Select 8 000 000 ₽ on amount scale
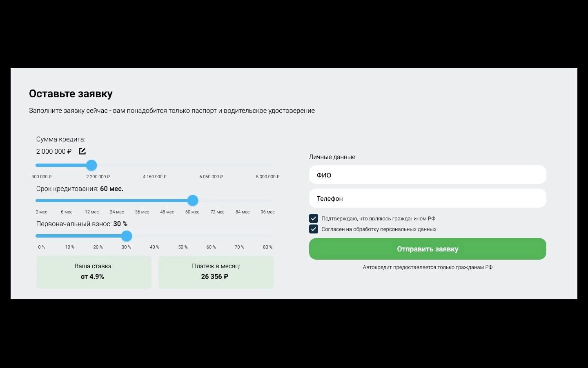The image size is (588, 368). [x=267, y=177]
